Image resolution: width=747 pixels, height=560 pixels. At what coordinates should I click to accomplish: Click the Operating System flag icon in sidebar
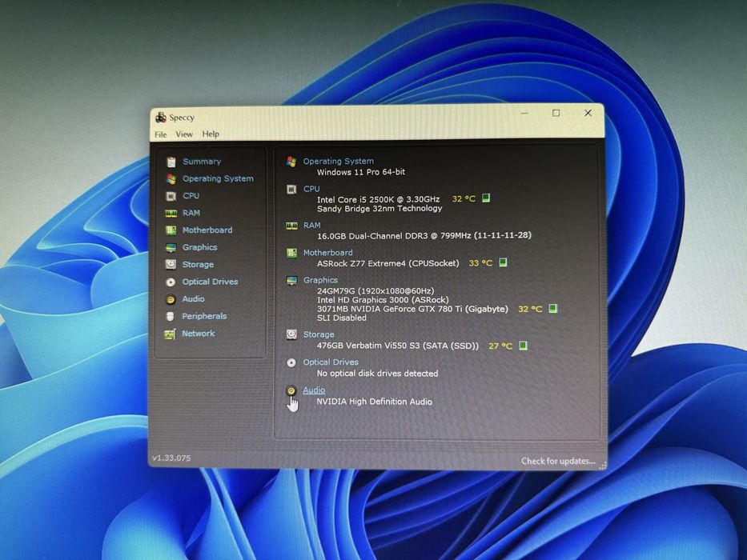171,179
